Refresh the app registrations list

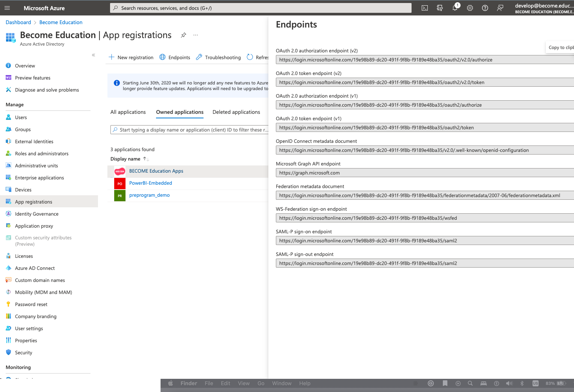[258, 57]
